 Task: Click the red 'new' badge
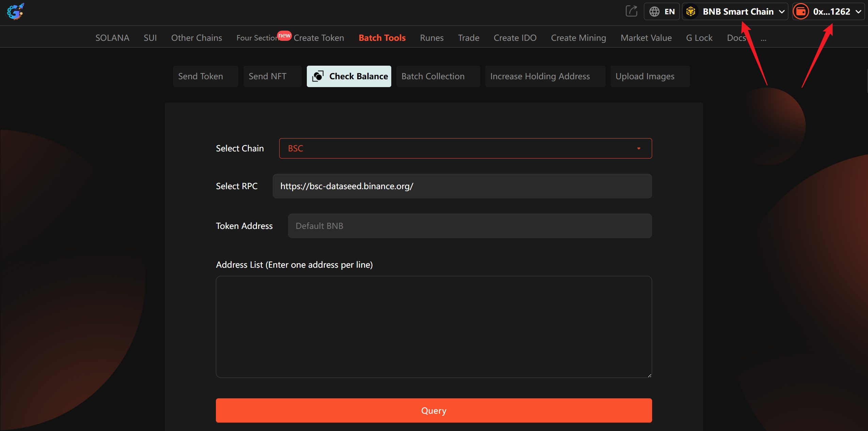coord(284,35)
